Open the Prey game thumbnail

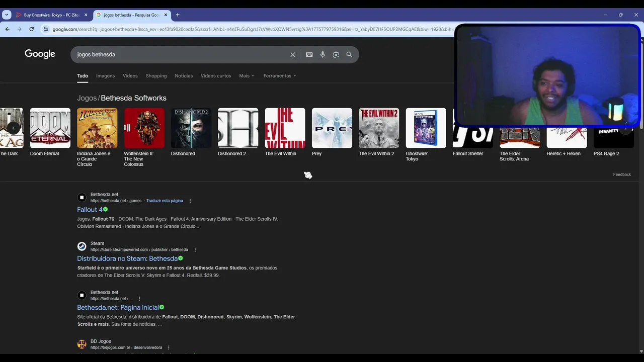coord(332,128)
